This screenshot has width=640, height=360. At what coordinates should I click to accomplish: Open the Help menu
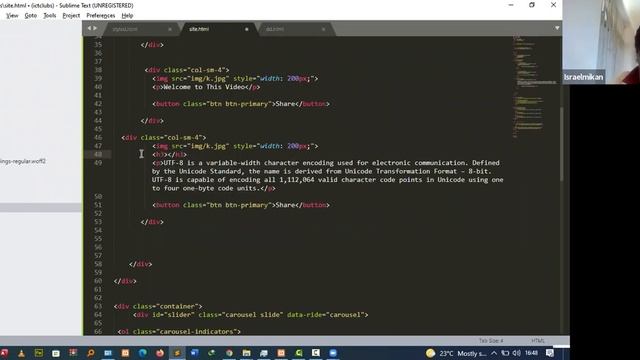point(127,16)
